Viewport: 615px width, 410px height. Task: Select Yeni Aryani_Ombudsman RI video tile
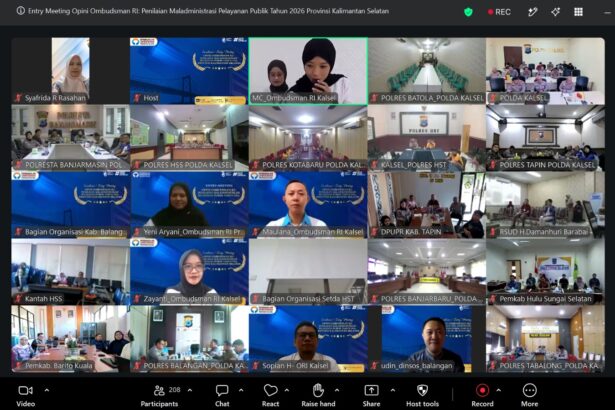[189, 205]
